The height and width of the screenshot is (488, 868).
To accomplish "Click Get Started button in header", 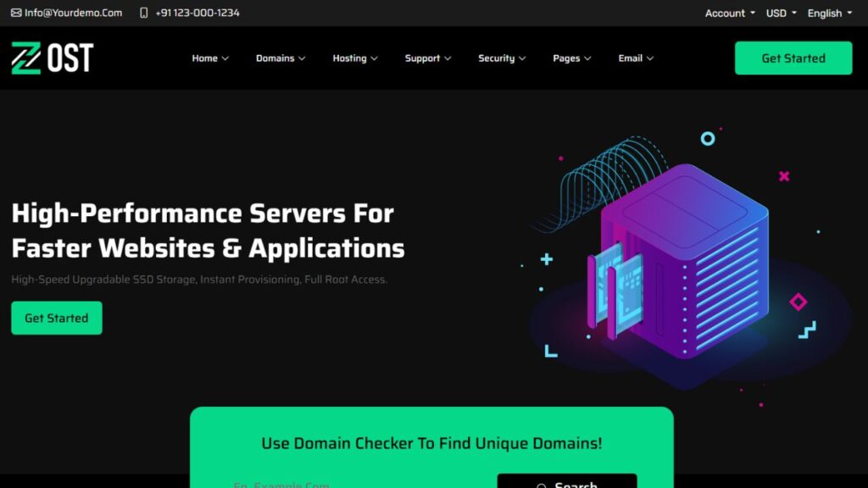I will (793, 58).
